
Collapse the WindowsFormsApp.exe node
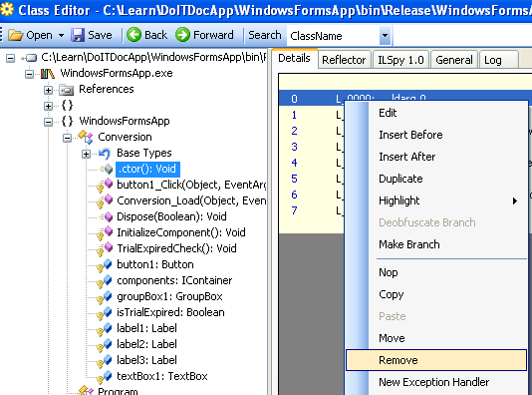(30, 74)
